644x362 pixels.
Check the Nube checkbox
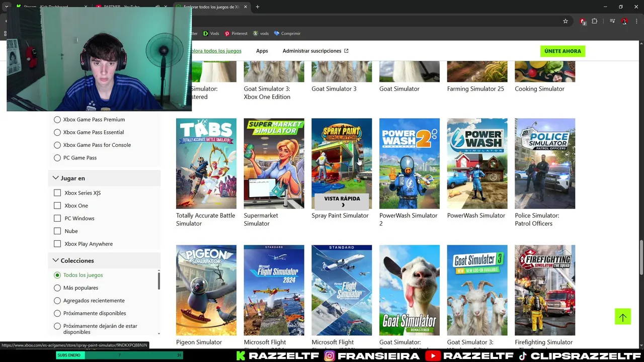coord(57,231)
